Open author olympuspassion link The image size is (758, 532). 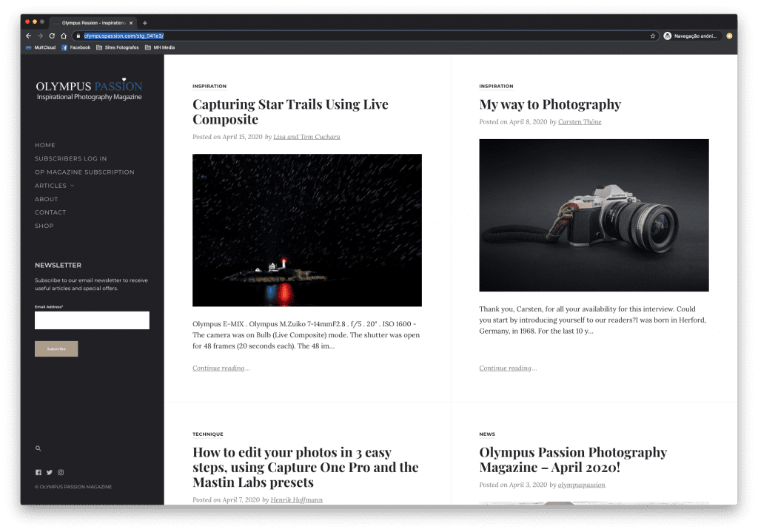click(x=581, y=485)
